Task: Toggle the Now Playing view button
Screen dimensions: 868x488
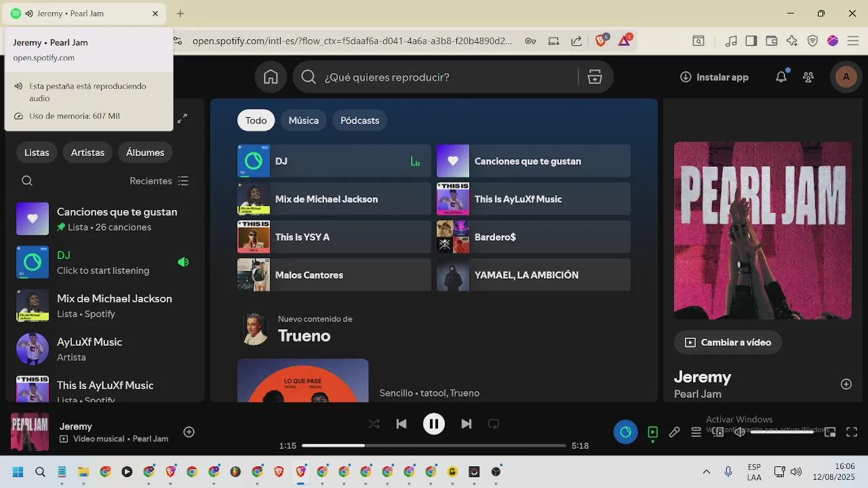Action: [x=652, y=432]
